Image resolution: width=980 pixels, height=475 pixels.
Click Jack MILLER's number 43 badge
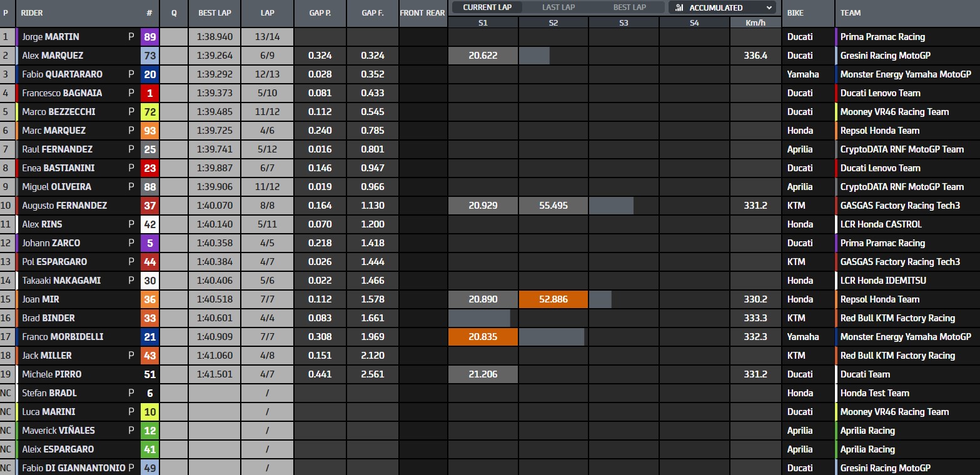point(150,356)
